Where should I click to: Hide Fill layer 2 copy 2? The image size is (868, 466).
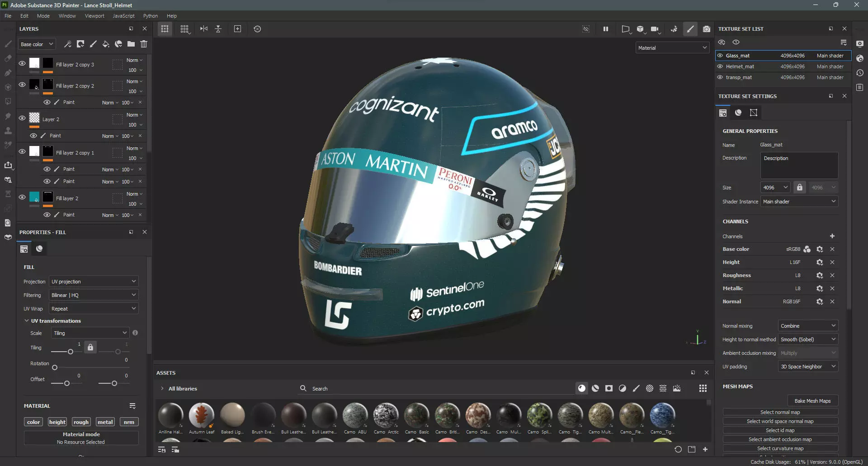tap(22, 85)
